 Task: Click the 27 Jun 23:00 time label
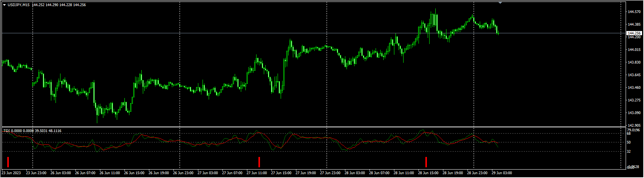(330, 173)
